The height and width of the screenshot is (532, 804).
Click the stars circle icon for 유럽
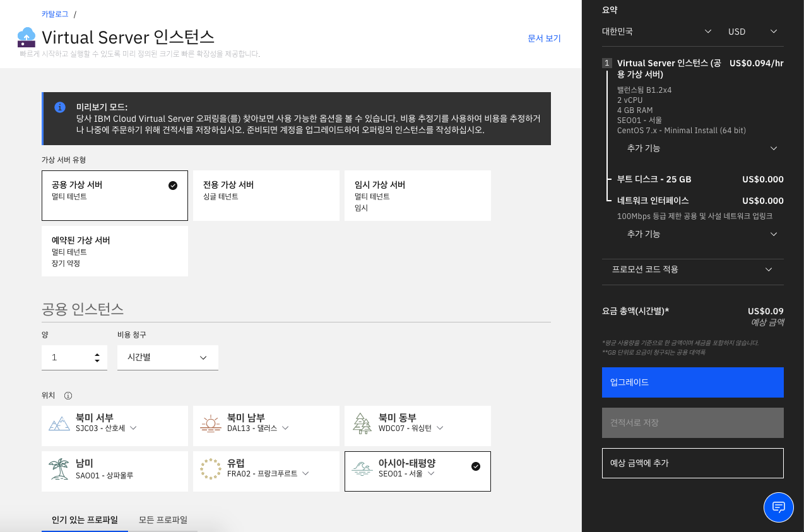[211, 469]
